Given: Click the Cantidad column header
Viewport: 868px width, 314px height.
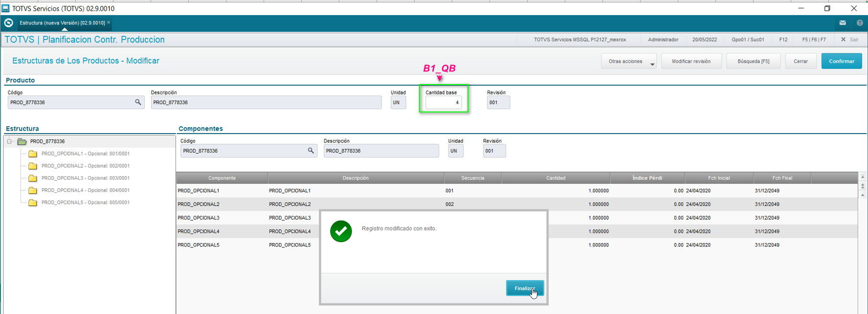Looking at the screenshot, I should point(556,178).
